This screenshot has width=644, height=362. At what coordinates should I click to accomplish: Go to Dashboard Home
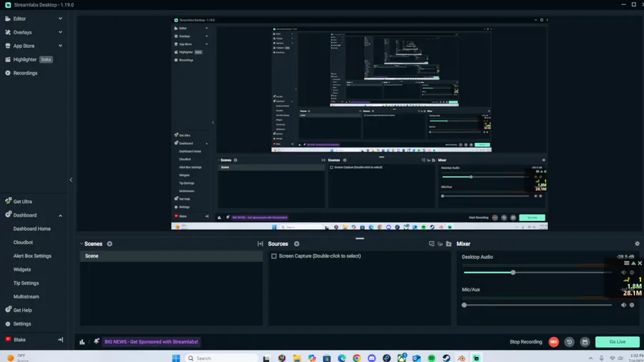tap(32, 229)
